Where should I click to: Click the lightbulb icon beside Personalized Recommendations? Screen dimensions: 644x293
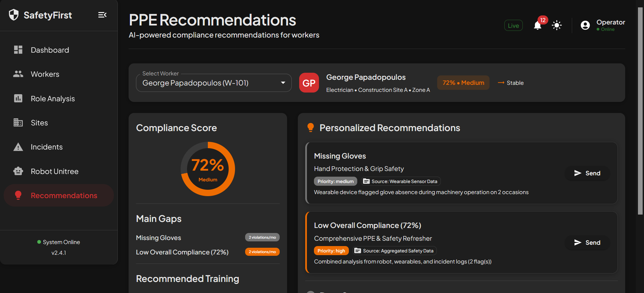point(311,128)
